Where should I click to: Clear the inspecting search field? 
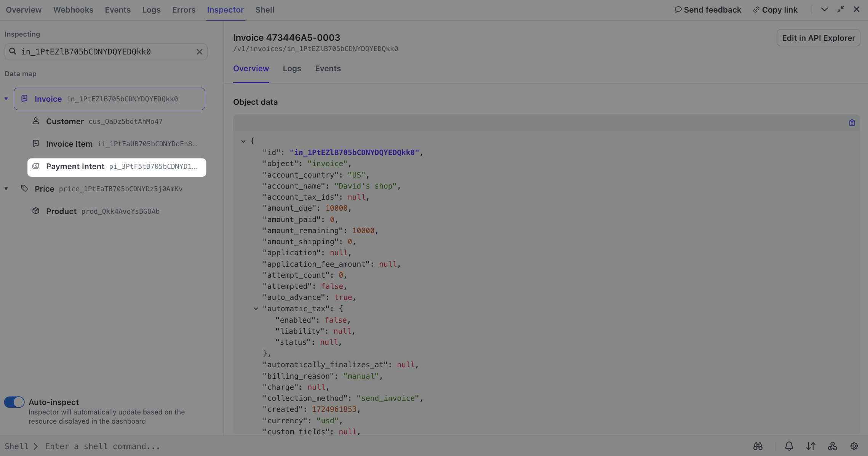click(x=199, y=52)
